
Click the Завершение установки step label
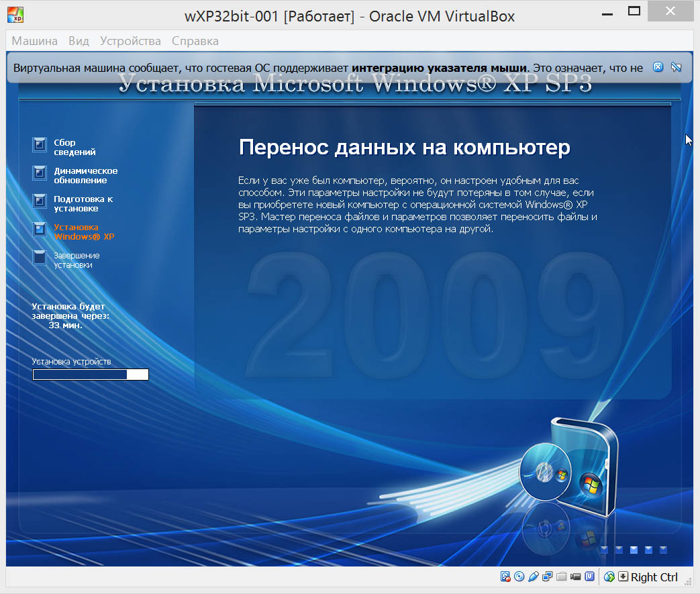pyautogui.click(x=77, y=260)
